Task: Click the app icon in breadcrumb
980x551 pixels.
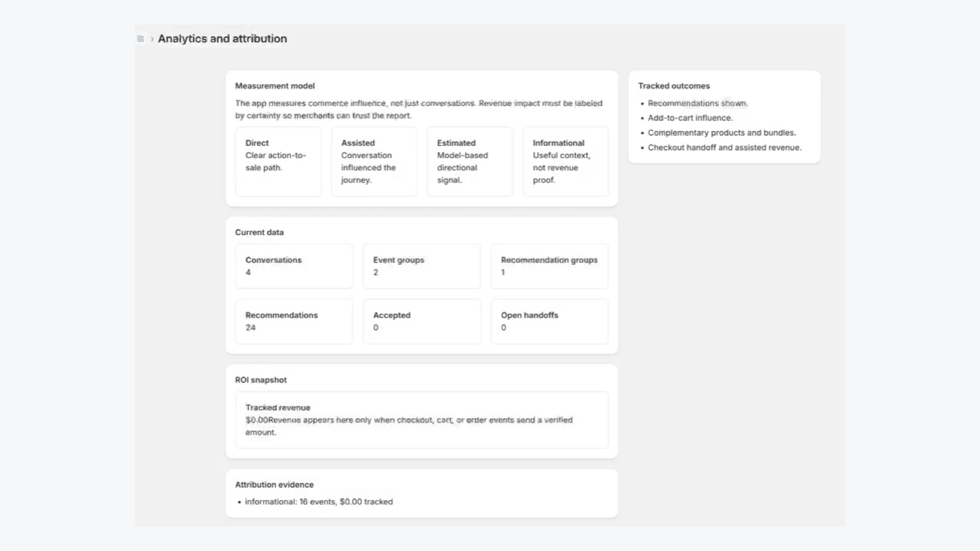Action: pyautogui.click(x=140, y=39)
